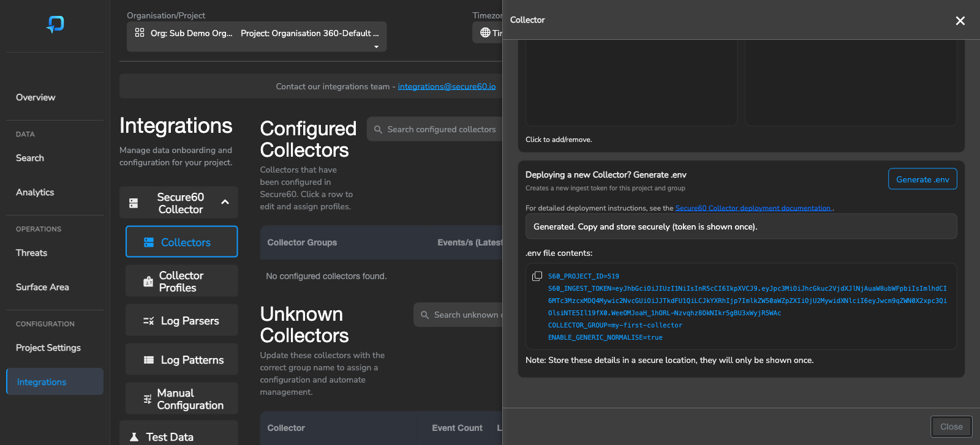This screenshot has width=980, height=445.
Task: Open the Overview page
Action: point(36,97)
